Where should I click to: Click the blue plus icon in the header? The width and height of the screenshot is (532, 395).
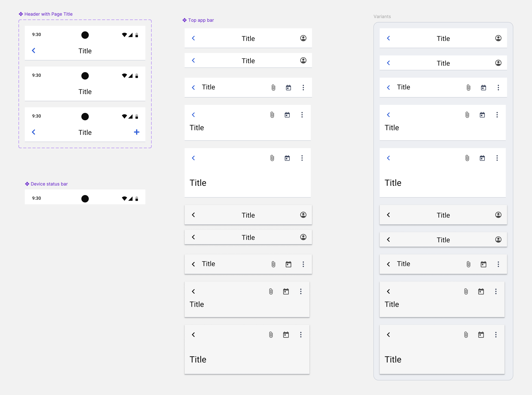(x=136, y=132)
